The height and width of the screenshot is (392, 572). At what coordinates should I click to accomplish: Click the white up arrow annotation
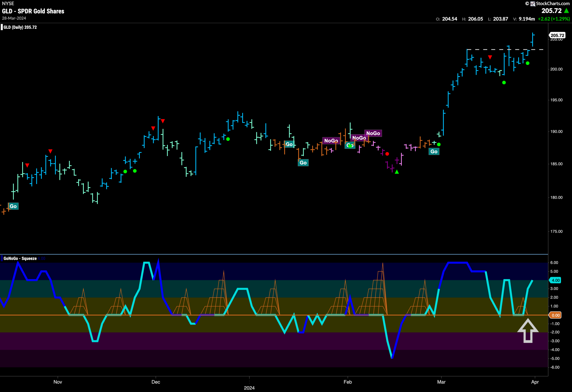click(528, 331)
